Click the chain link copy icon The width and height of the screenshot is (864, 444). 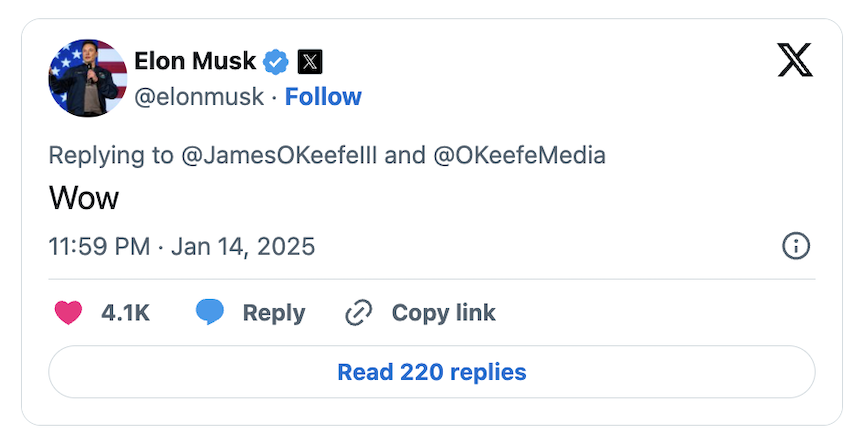(x=358, y=313)
